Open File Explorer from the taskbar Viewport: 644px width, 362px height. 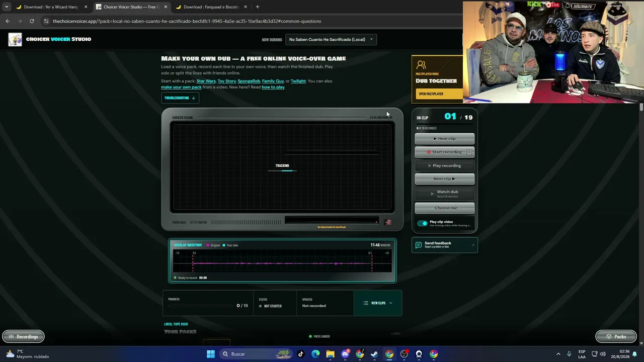pos(330,354)
